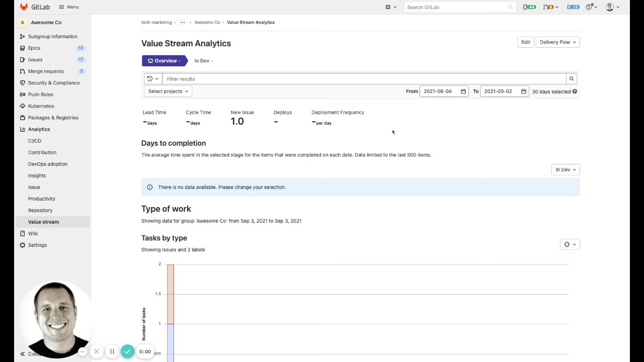Select the In Dev stage tab

coord(203,61)
